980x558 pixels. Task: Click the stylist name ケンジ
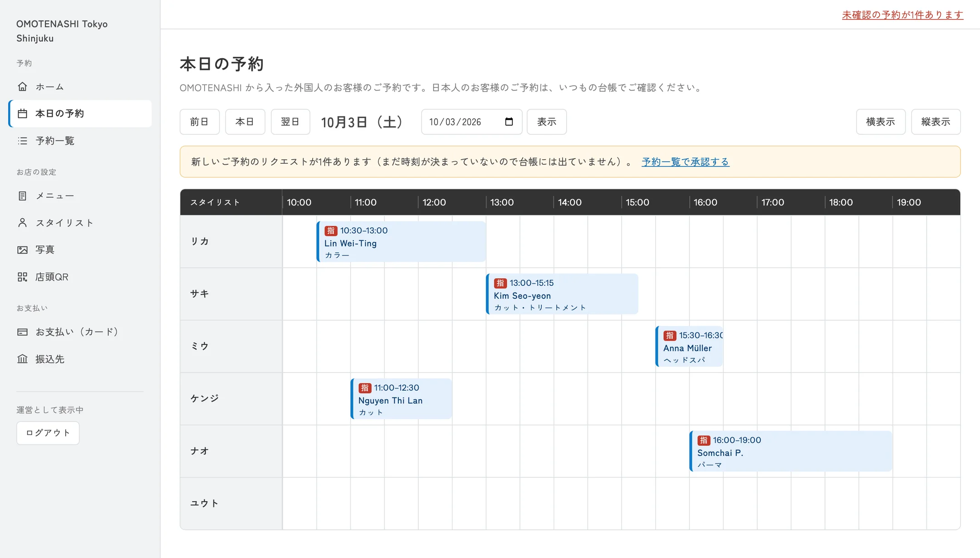click(205, 398)
